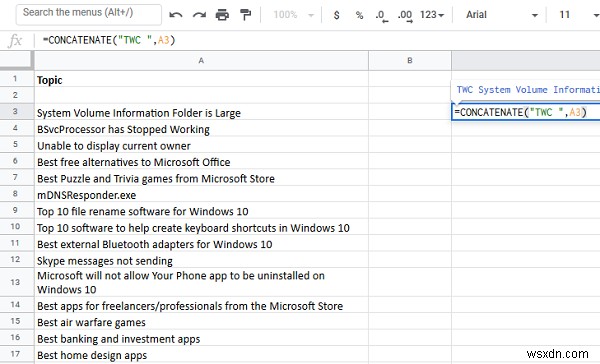
Task: Select cell Best external Bluetooth adapters
Action: [201, 243]
